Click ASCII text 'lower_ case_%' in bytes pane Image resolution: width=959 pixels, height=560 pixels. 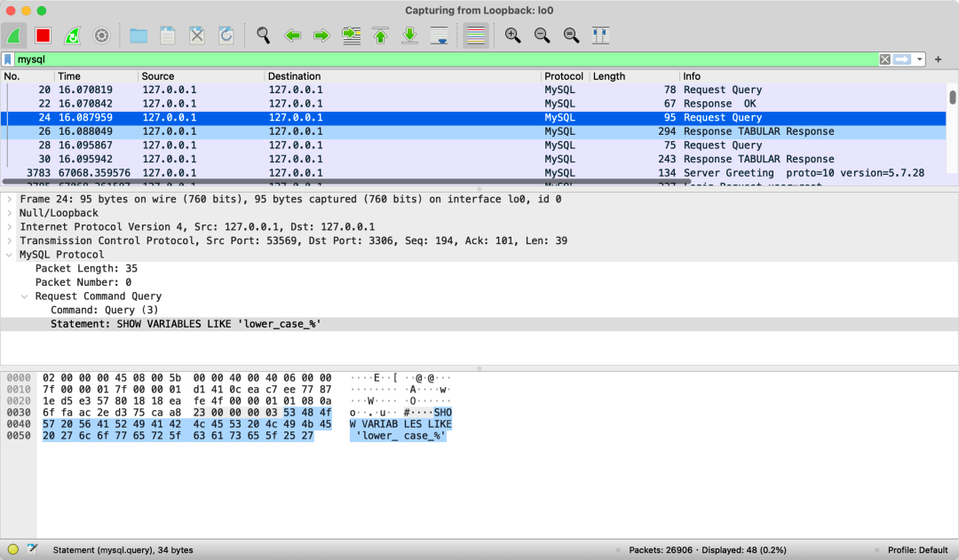click(x=400, y=436)
